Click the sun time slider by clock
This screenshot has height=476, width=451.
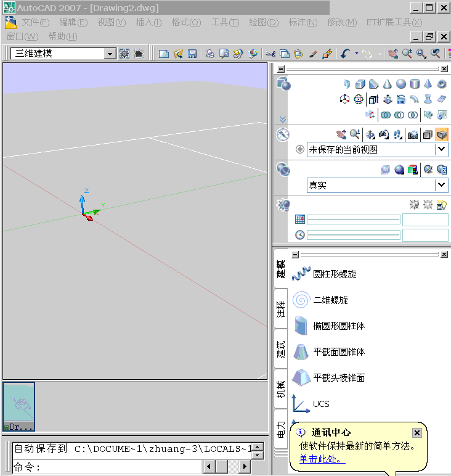click(x=353, y=235)
